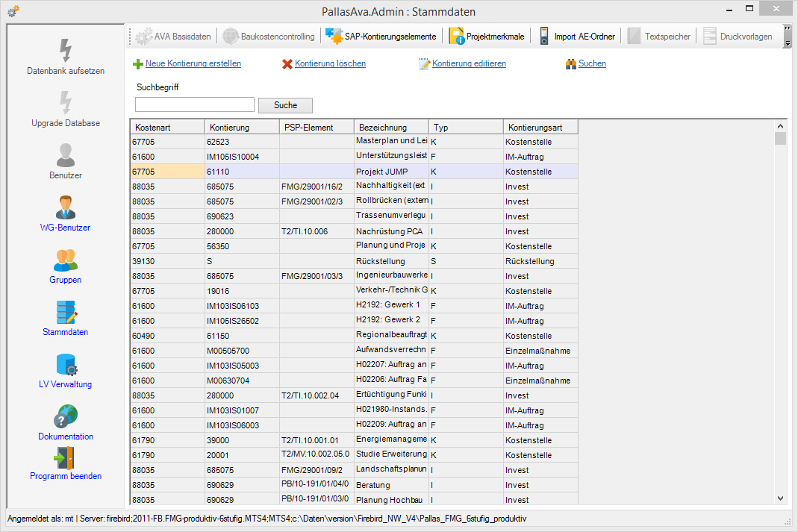Open the Druckvorlagen tab label
Screen dimensions: 798x532
(x=746, y=37)
